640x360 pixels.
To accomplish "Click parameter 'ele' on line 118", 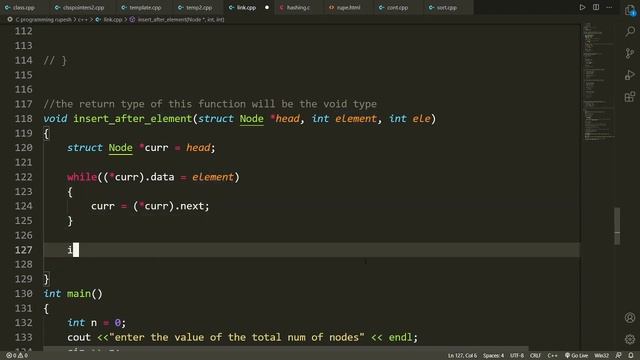I will click(421, 119).
